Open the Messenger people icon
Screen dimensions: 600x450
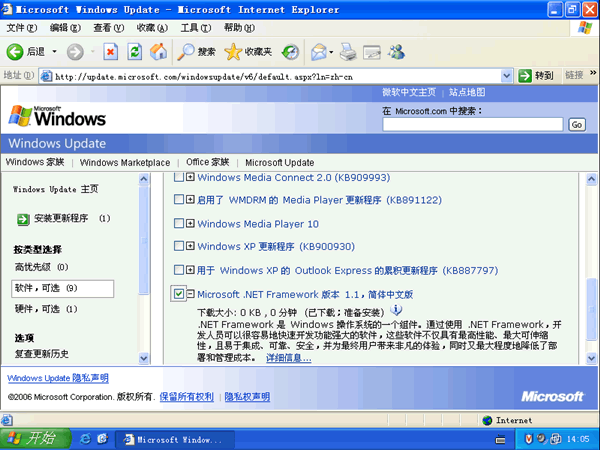pyautogui.click(x=396, y=52)
